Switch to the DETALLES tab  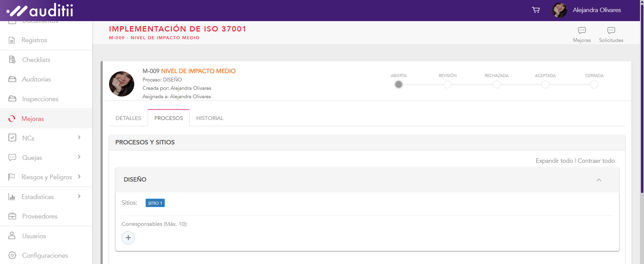128,118
